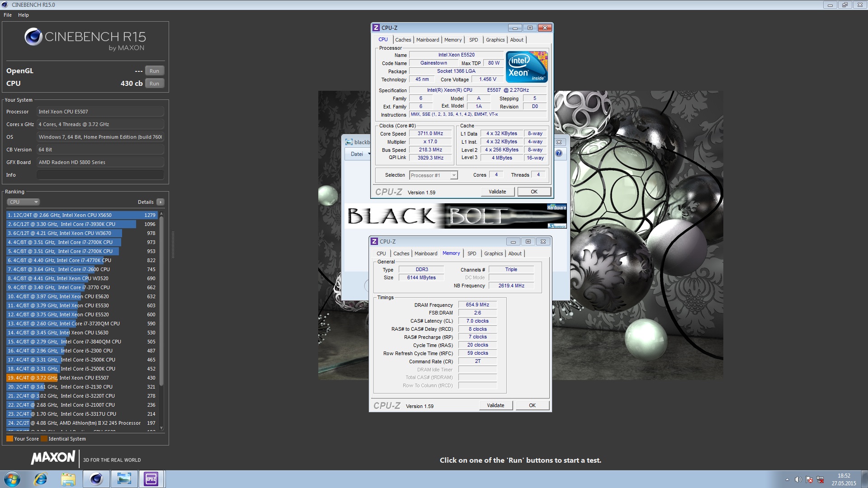Click the Cinebench R15 logo sphere
This screenshot has width=868, height=488.
coord(33,37)
